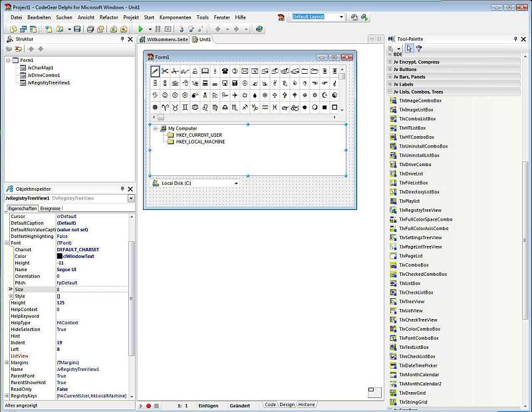This screenshot has width=532, height=412.
Task: Click the black clWindowText color swatch
Action: click(60, 256)
